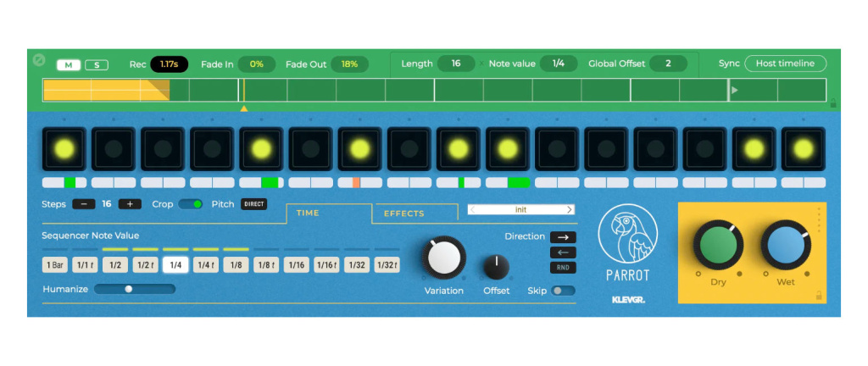
Task: Select forward direction arrow button
Action: (562, 237)
